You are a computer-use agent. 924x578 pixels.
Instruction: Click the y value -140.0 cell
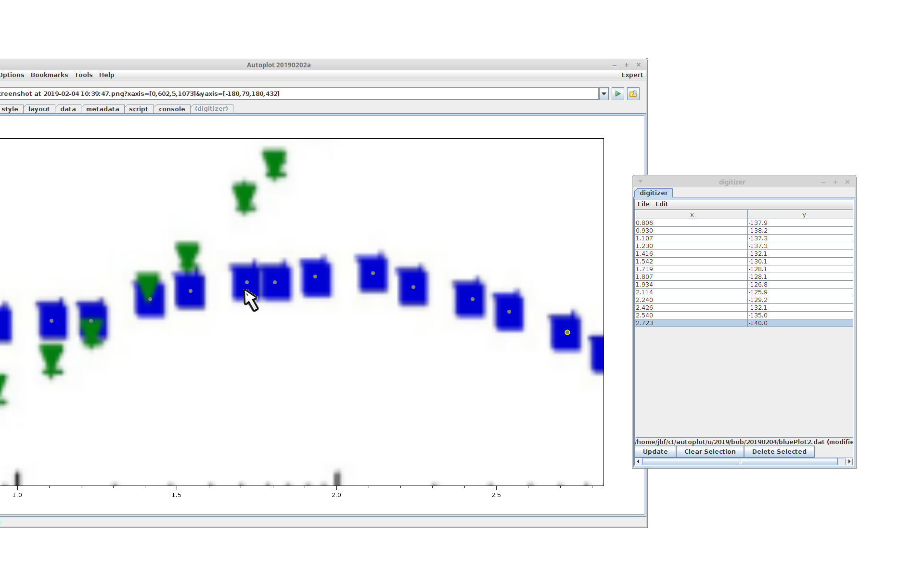pyautogui.click(x=800, y=323)
